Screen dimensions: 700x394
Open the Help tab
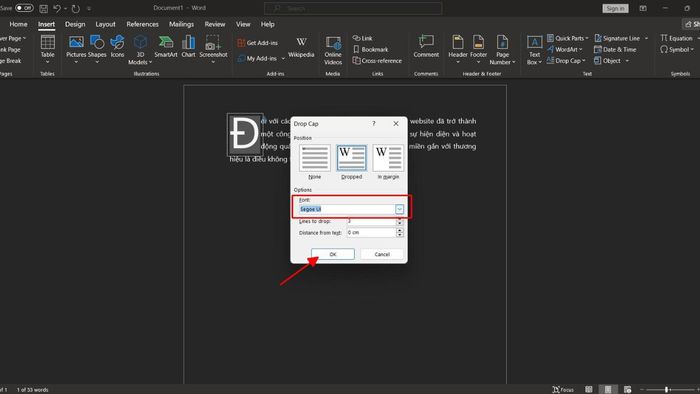coord(267,24)
